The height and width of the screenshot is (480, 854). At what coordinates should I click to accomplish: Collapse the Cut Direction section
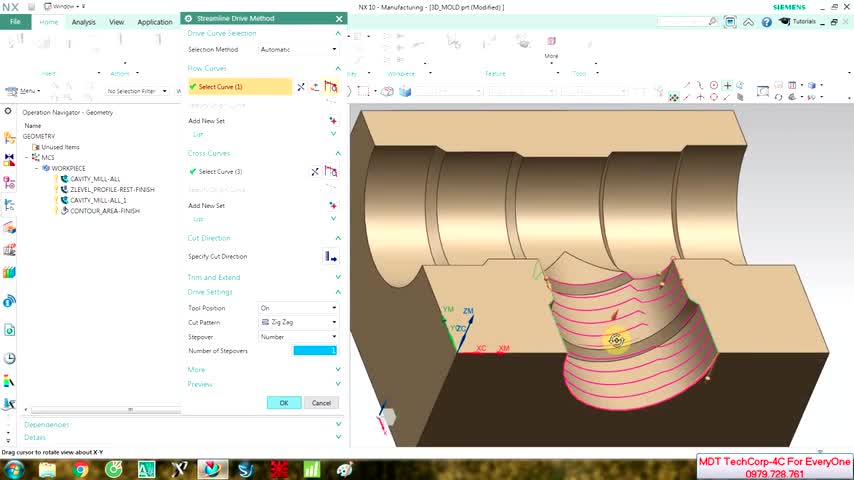pos(338,238)
